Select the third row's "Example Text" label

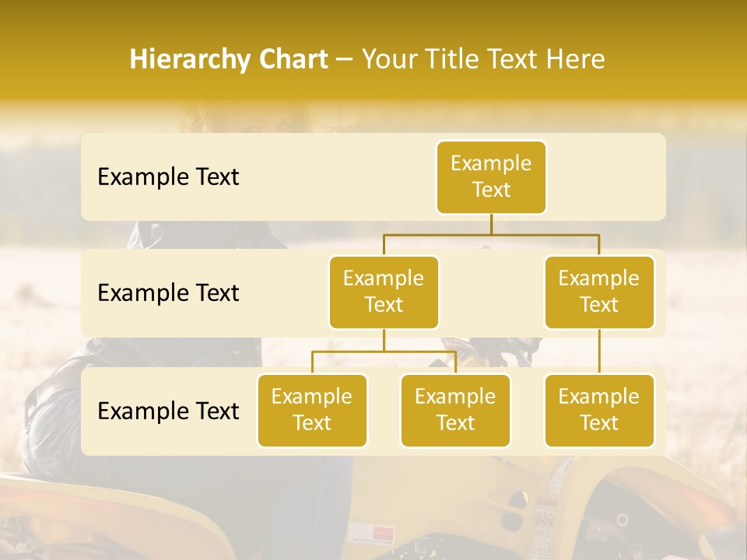(168, 411)
